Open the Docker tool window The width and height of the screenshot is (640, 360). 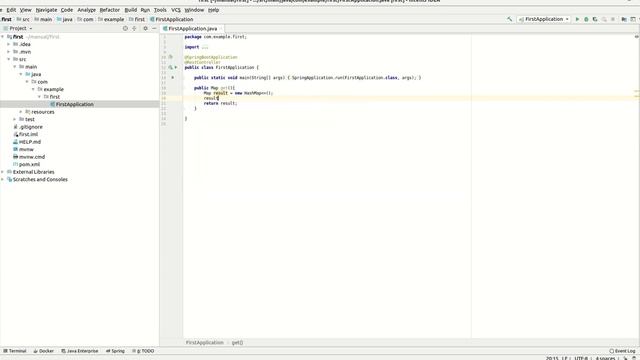tap(44, 351)
